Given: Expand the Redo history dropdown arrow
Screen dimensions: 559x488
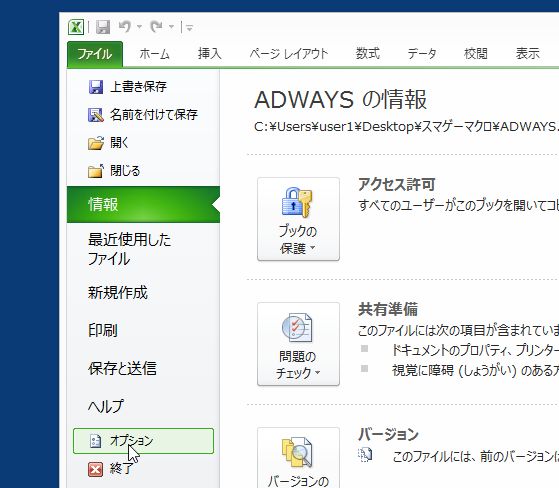Looking at the screenshot, I should 171,27.
